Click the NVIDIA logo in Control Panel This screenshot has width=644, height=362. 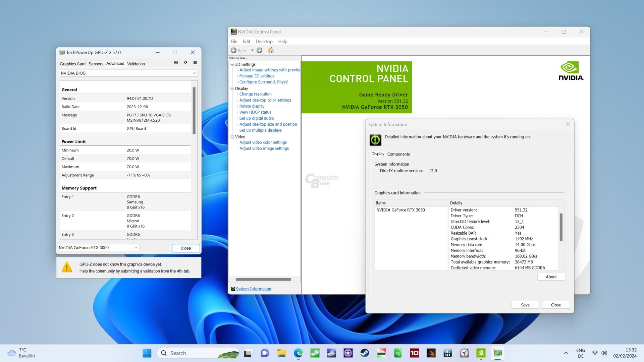point(571,71)
